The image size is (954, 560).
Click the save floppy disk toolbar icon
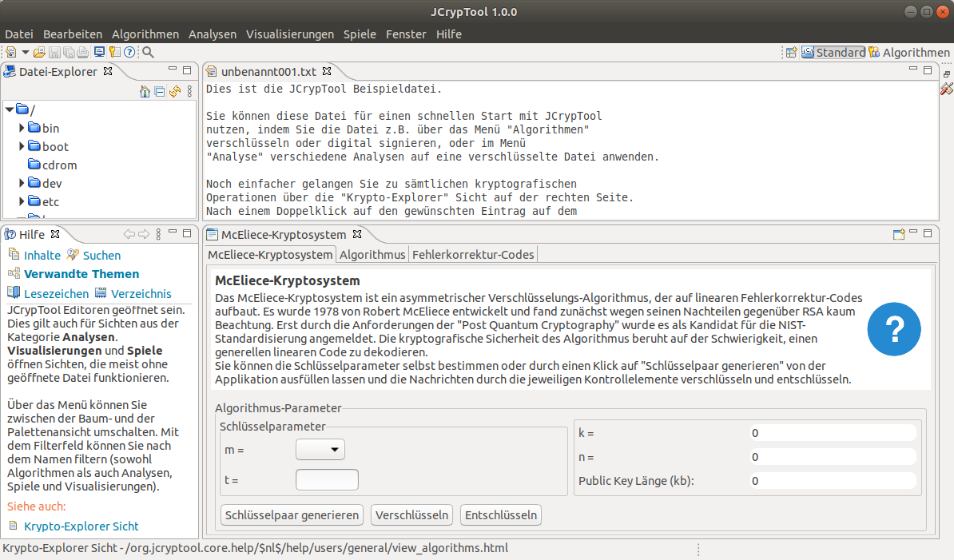click(x=54, y=52)
